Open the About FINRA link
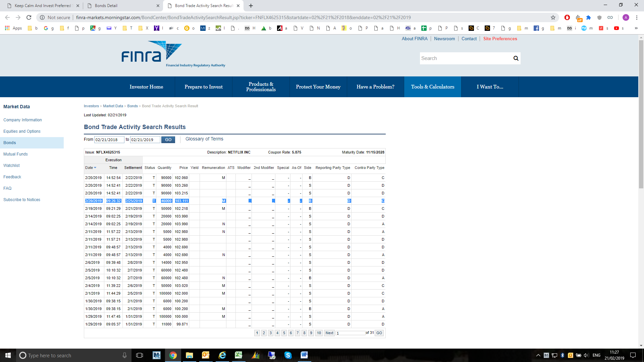This screenshot has height=362, width=644. (415, 39)
